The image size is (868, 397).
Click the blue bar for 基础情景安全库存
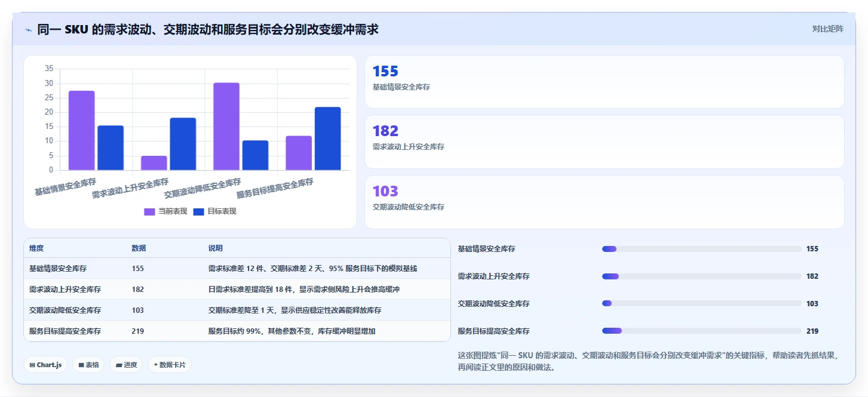(x=111, y=147)
